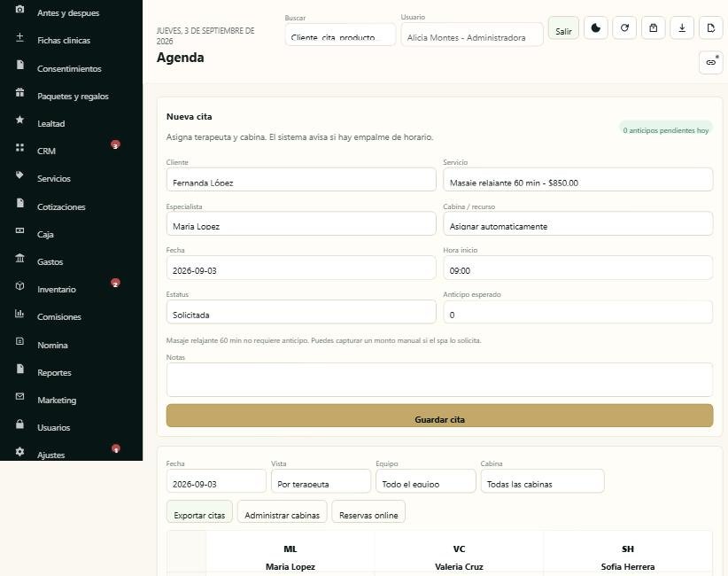Open Antes y despues camera icon
Image resolution: width=728 pixels, height=576 pixels.
[19, 9]
